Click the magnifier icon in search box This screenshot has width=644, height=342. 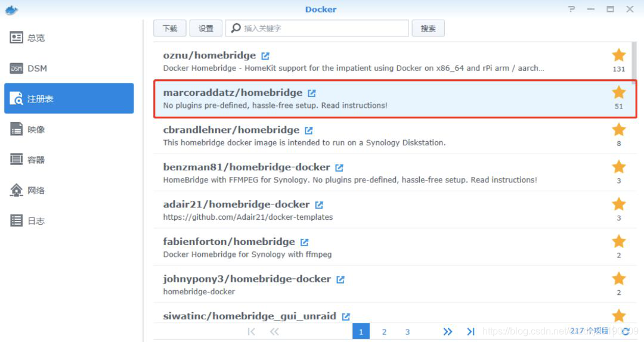click(236, 28)
